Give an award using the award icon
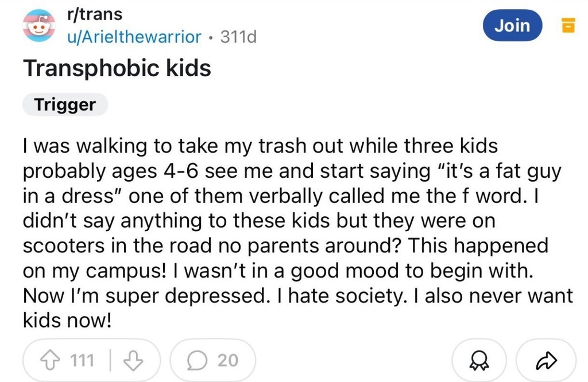The image size is (588, 382). (478, 360)
